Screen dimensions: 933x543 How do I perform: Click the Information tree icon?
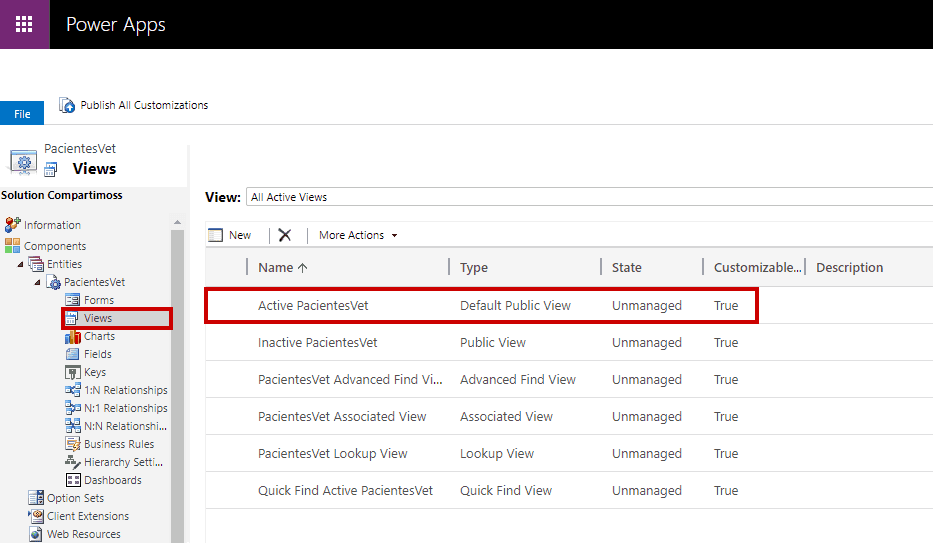click(12, 225)
